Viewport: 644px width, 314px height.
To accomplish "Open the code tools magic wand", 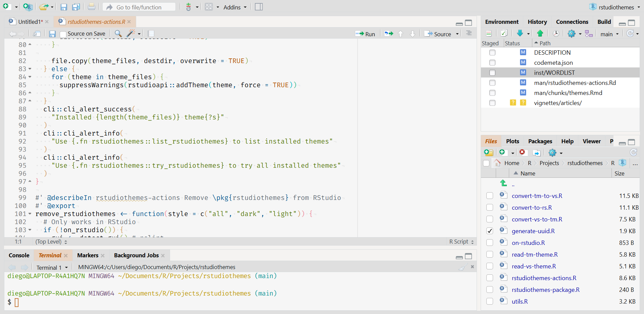I will pyautogui.click(x=131, y=34).
